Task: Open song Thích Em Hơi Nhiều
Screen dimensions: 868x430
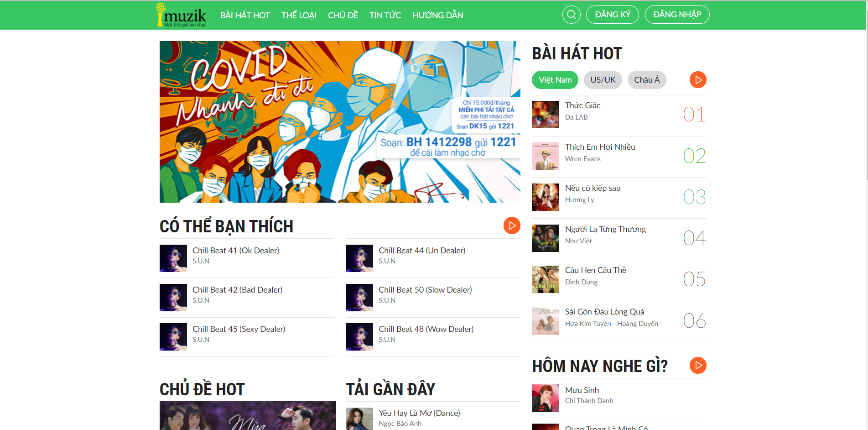Action: tap(600, 147)
